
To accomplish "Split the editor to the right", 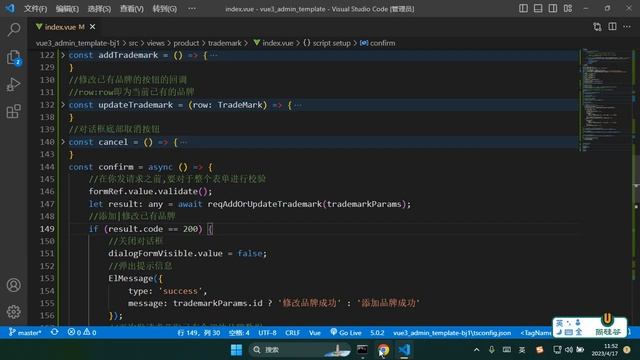I will (612, 27).
